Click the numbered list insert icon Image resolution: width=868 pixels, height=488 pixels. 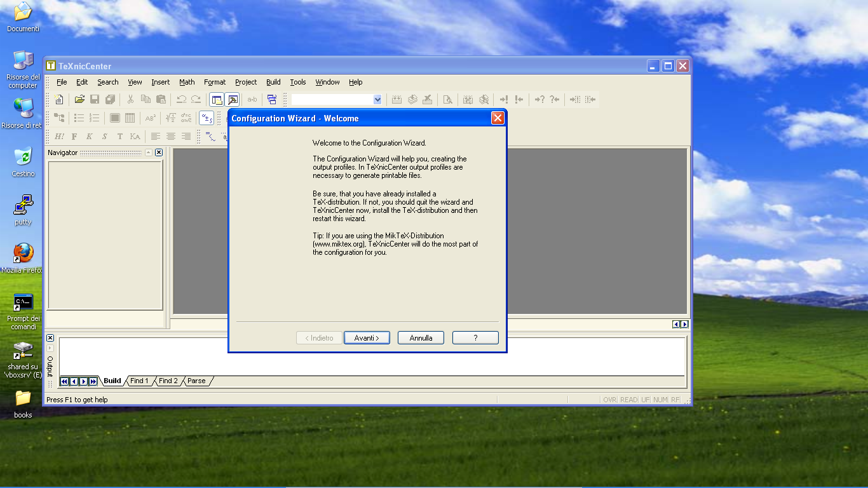point(95,118)
